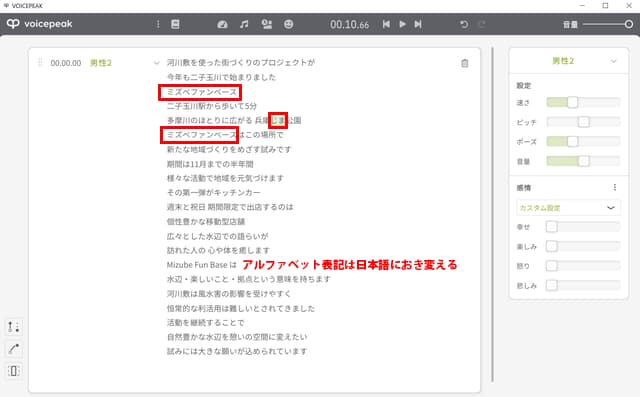Click line 恒常的な利活用は難しいとされてきました
This screenshot has height=397, width=640.
241,308
